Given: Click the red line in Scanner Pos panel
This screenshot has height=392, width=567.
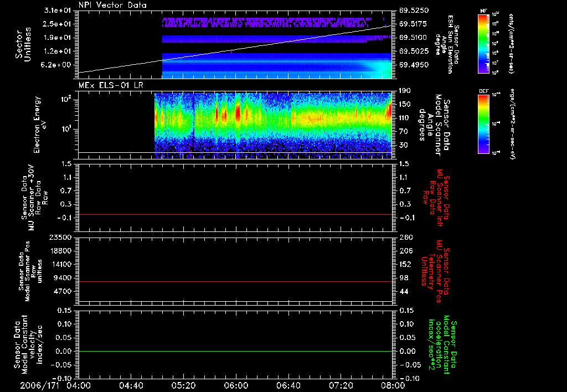Looking at the screenshot, I should pos(235,281).
